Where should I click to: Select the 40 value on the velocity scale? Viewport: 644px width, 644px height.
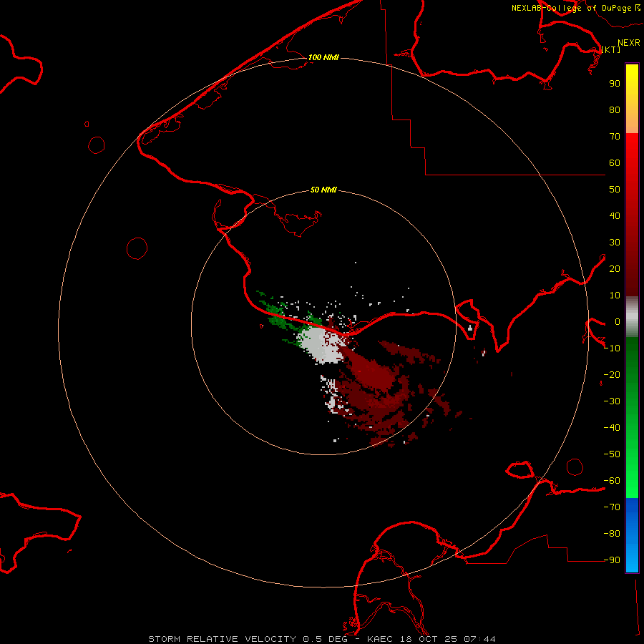(x=615, y=216)
